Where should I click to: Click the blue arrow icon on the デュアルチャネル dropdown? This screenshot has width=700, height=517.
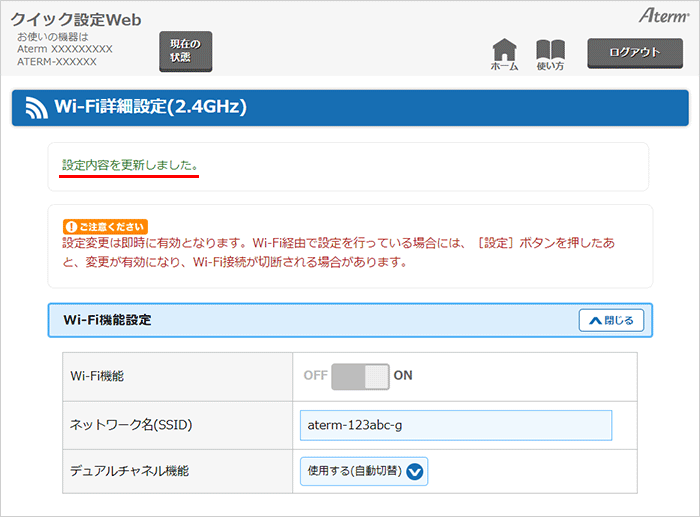(x=415, y=471)
